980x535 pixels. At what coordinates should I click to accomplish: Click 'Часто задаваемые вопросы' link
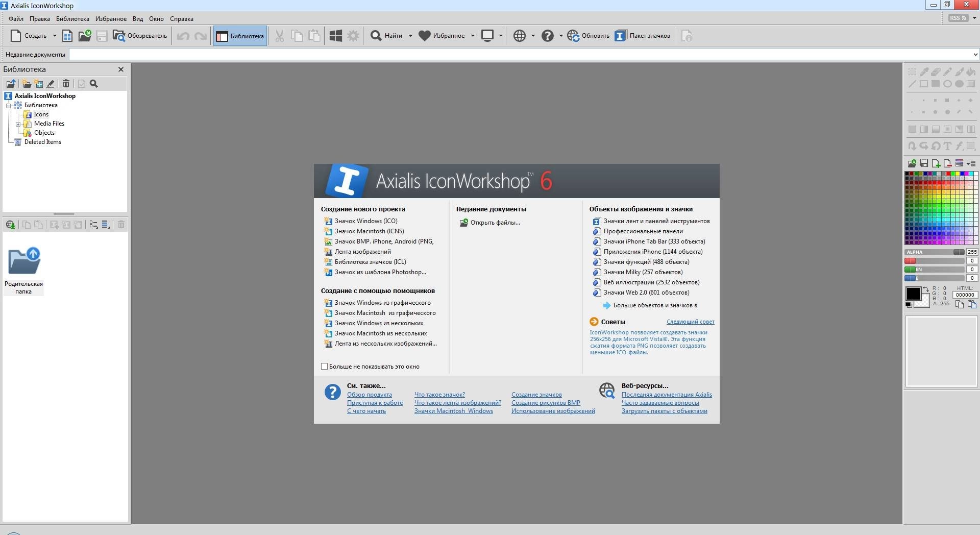click(x=660, y=403)
